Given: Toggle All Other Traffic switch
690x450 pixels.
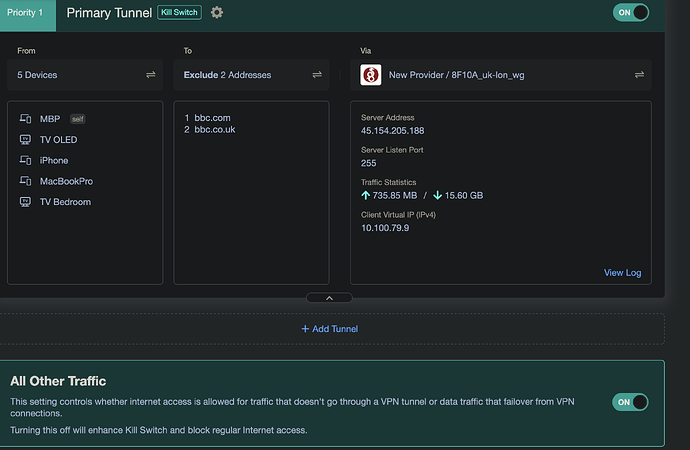Looking at the screenshot, I should click(x=630, y=402).
